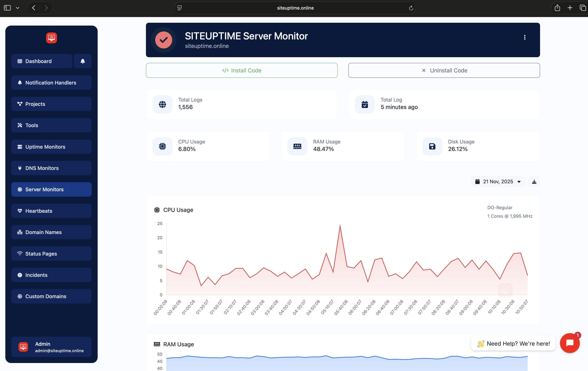Click the green checkmark monitor avatar
Viewport: 588px width, 371px height.
coord(164,40)
